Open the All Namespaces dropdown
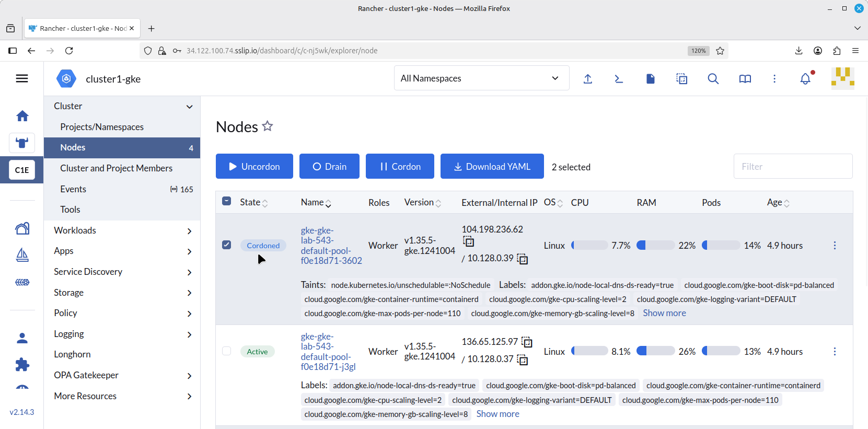 click(481, 78)
